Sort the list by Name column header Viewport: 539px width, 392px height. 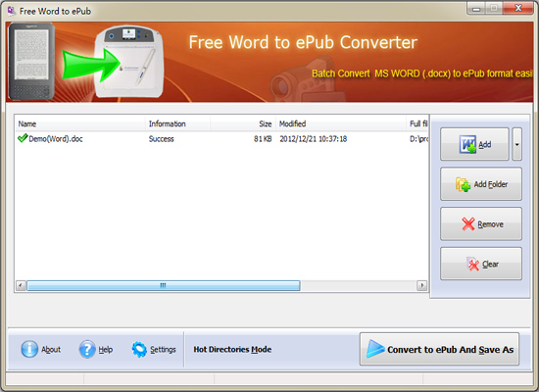80,123
